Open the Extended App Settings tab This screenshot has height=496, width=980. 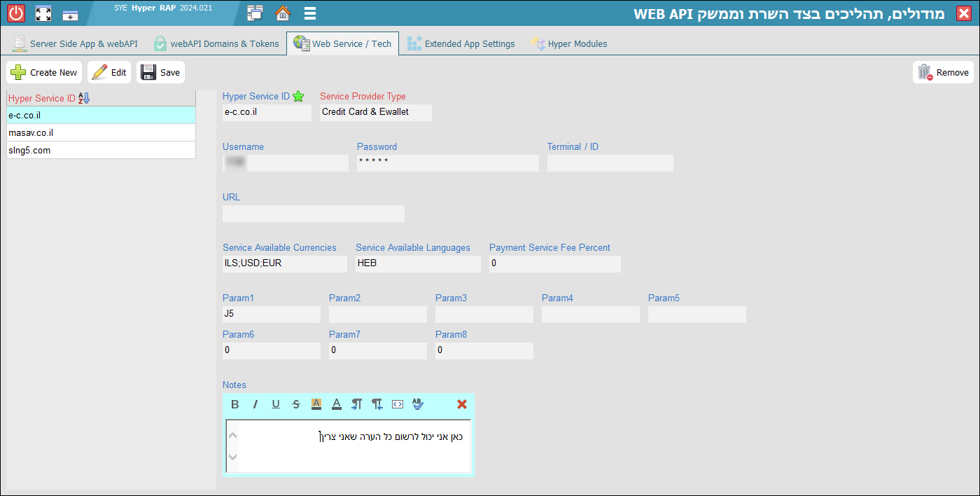(461, 43)
